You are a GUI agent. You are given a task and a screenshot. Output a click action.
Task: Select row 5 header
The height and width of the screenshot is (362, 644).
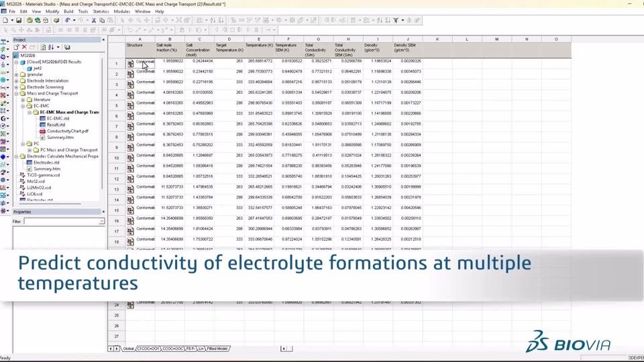coord(117,105)
